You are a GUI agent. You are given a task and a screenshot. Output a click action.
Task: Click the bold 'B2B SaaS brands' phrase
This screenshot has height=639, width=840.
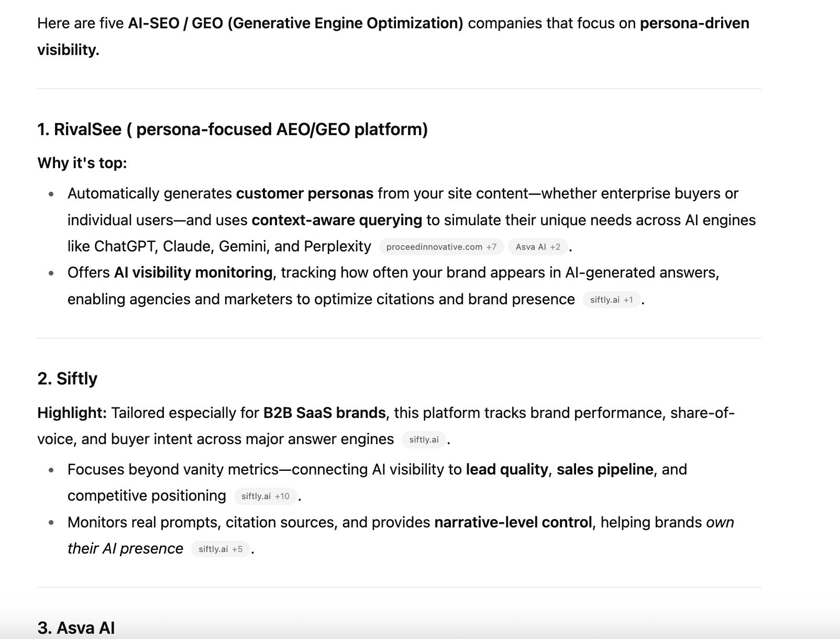pos(324,413)
